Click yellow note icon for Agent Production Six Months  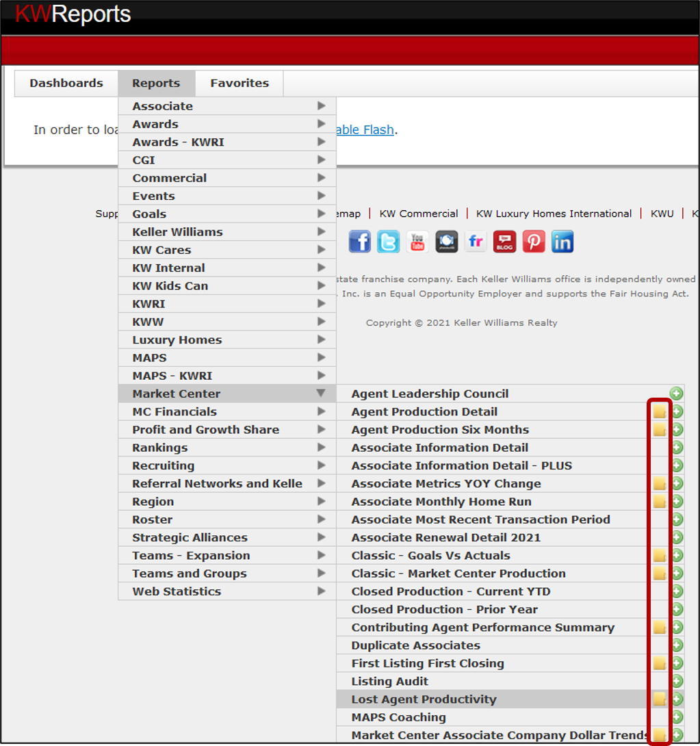(660, 430)
